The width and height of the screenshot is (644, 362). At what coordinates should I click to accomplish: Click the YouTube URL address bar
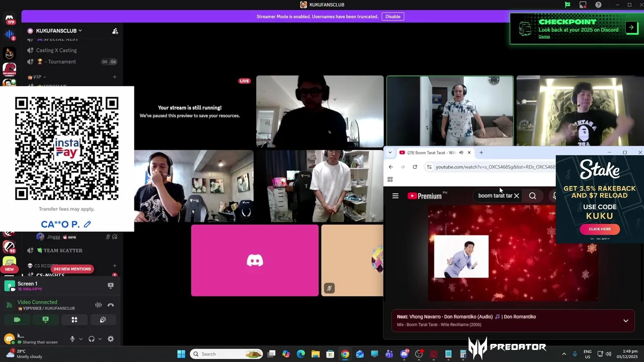pos(495,167)
